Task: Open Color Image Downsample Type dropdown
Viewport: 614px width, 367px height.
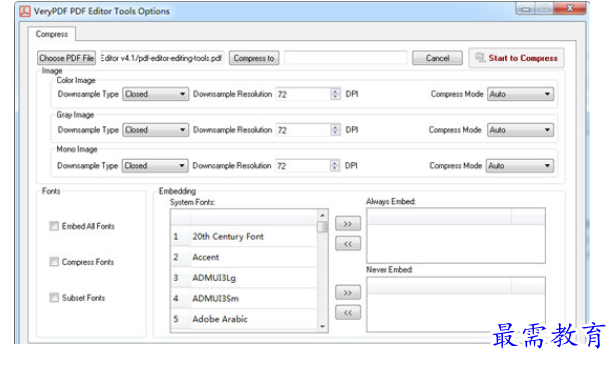Action: tap(155, 94)
